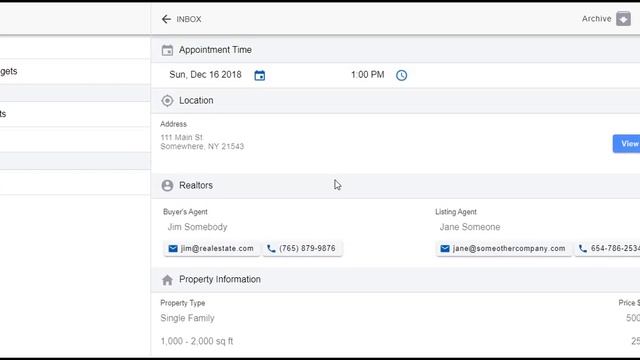The height and width of the screenshot is (360, 640).
Task: Call buyer's agent at (765) 879-9876
Action: coord(302,249)
